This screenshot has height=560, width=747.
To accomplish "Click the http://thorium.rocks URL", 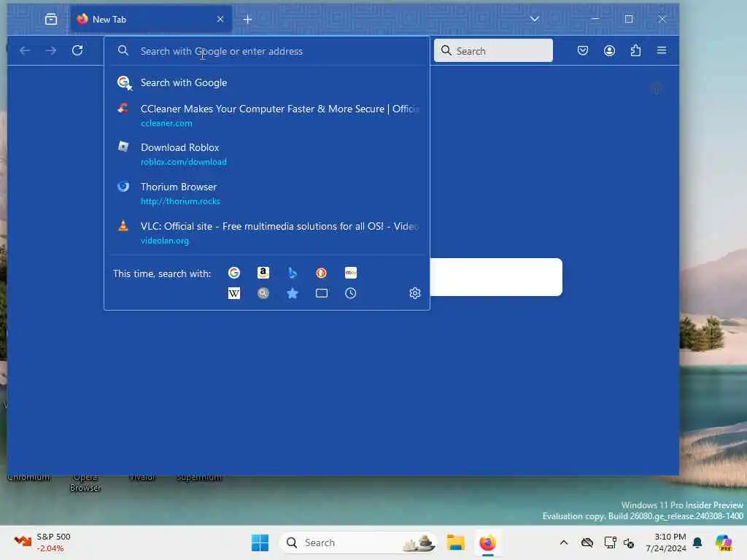I will (180, 201).
